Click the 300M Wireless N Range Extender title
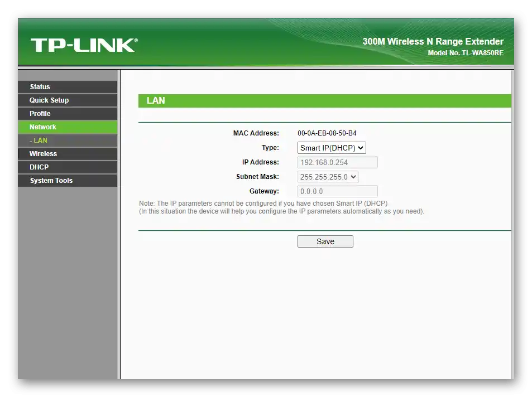The height and width of the screenshot is (397, 532). pos(433,41)
